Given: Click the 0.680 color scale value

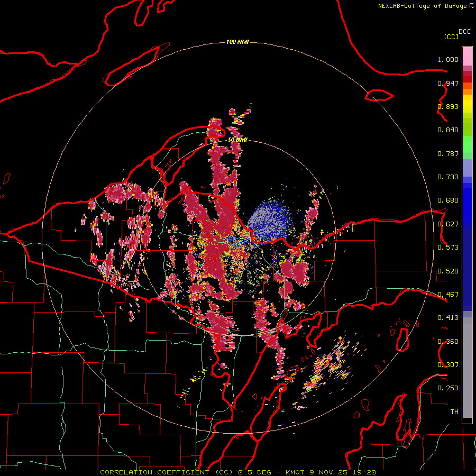Looking at the screenshot, I should pyautogui.click(x=448, y=200).
